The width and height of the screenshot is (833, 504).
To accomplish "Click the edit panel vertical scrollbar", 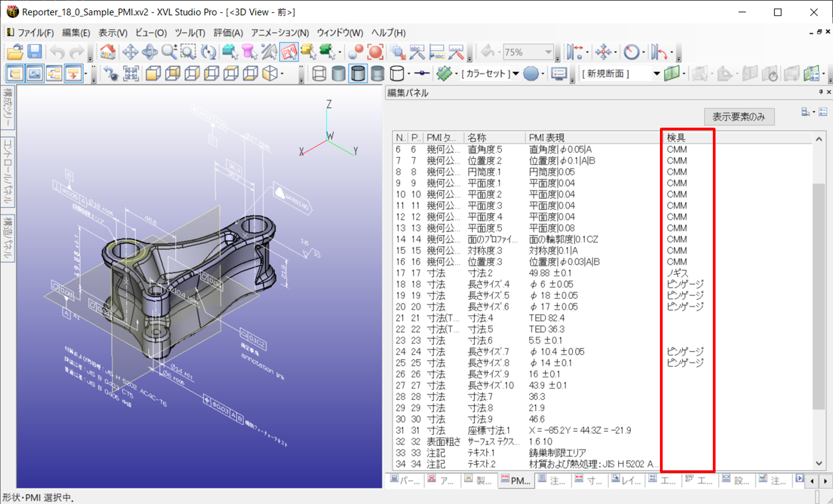I will pos(819,296).
